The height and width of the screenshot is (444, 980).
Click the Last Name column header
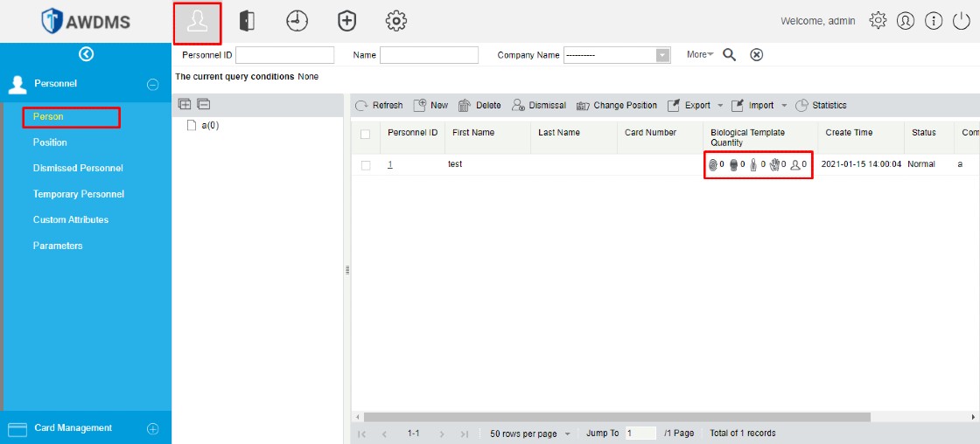coord(559,132)
